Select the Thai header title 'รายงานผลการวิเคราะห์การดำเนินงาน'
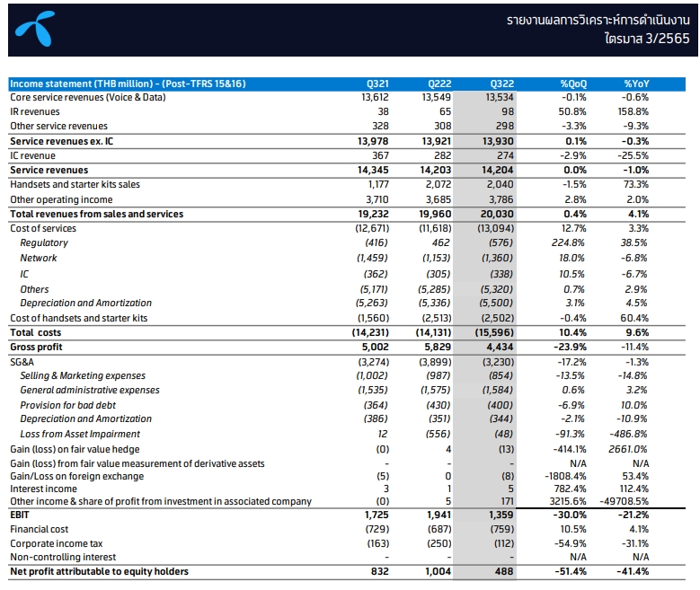Viewport: 700px width, 590px height. (x=598, y=20)
